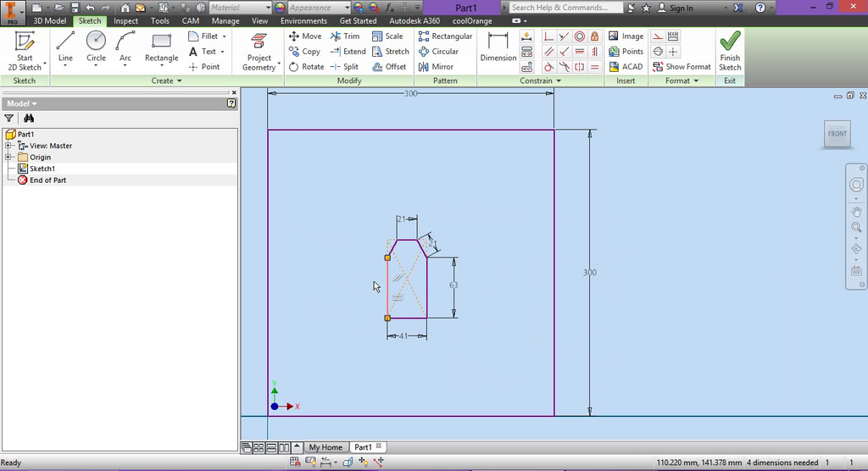Toggle Show Format
Screen dimensions: 868x471
pos(682,66)
